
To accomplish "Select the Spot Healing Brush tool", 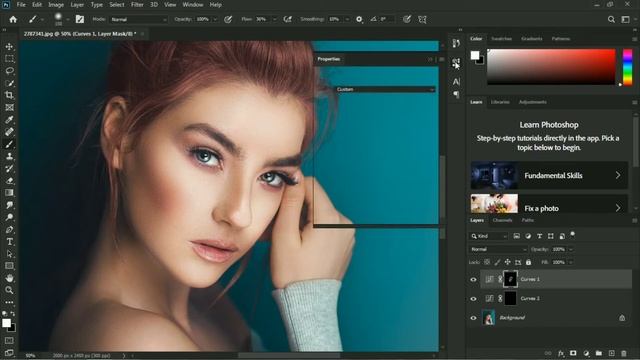I will (9, 132).
